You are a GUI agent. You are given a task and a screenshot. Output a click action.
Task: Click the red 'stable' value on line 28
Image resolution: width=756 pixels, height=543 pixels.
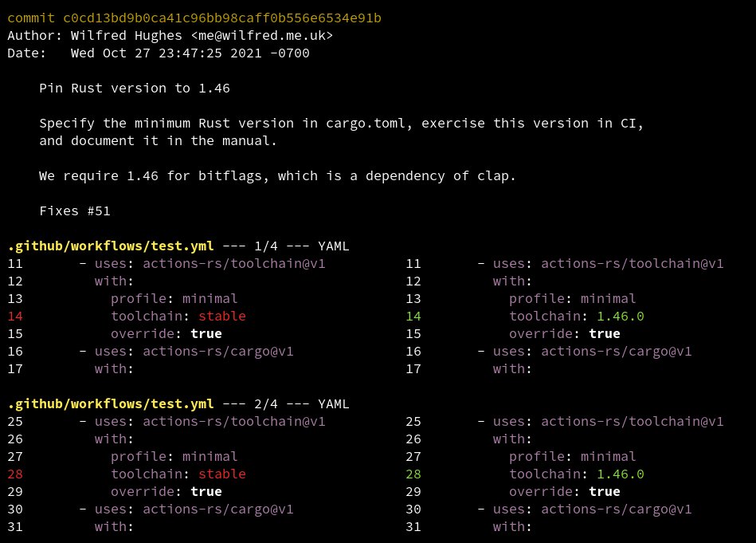222,474
